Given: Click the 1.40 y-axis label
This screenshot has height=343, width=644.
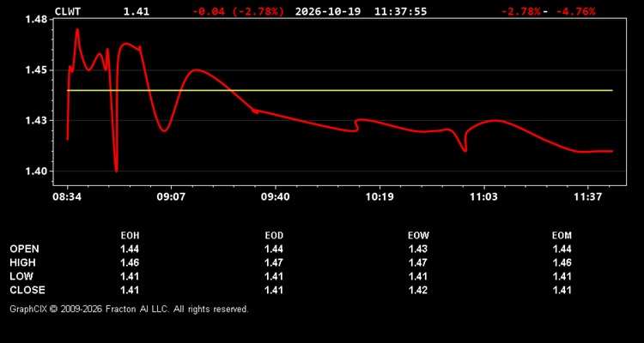Looking at the screenshot, I should 38,171.
